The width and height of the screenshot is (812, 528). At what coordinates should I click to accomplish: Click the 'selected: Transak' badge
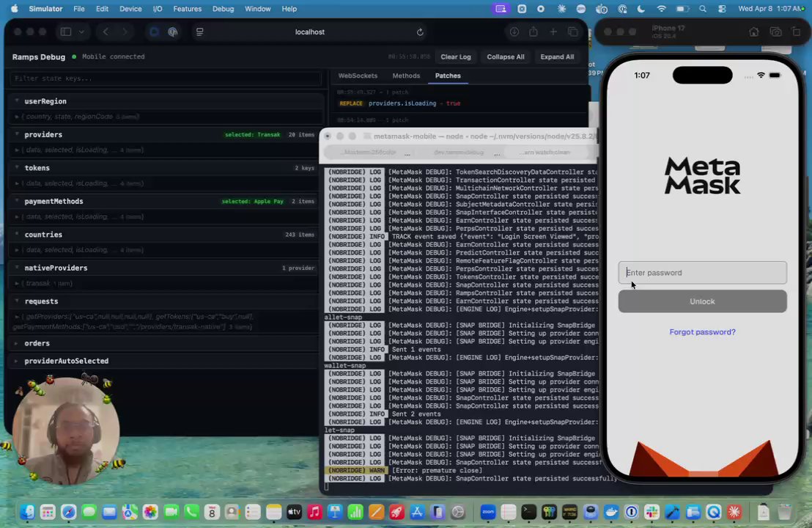[252, 135]
